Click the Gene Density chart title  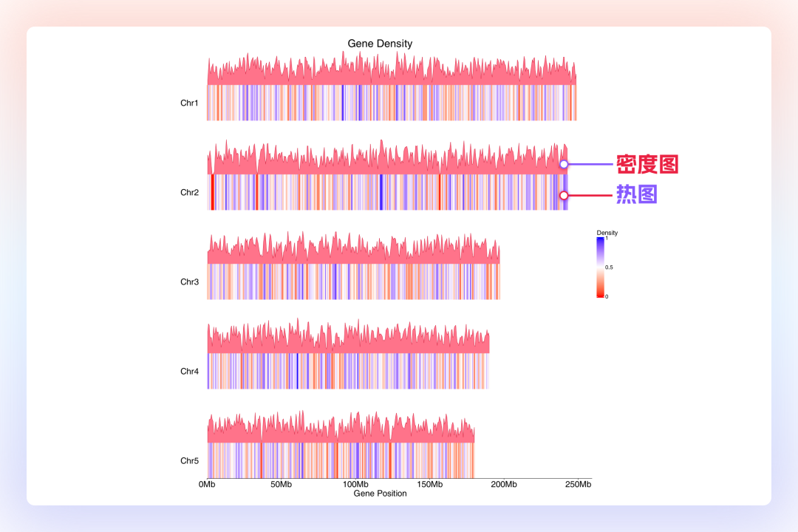[x=380, y=44]
